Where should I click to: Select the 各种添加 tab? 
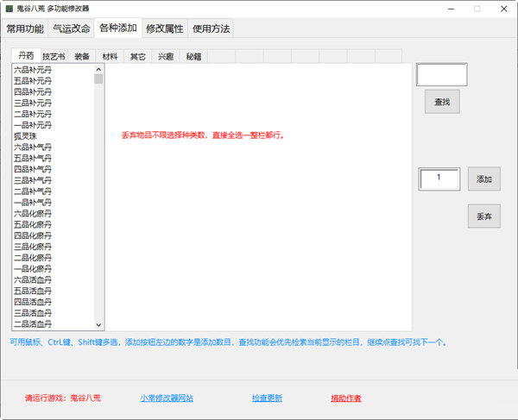click(x=118, y=28)
